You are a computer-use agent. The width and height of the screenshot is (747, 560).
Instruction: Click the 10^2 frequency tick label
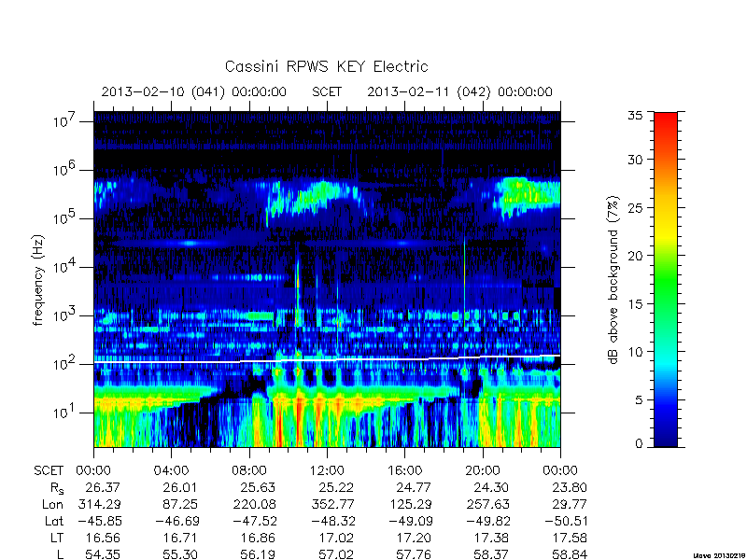tap(65, 363)
